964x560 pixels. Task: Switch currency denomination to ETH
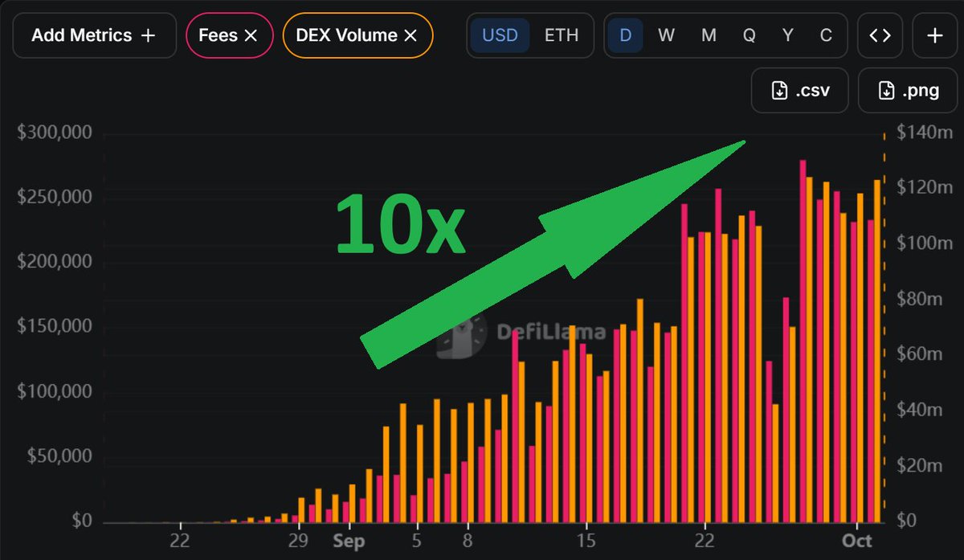[x=561, y=35]
